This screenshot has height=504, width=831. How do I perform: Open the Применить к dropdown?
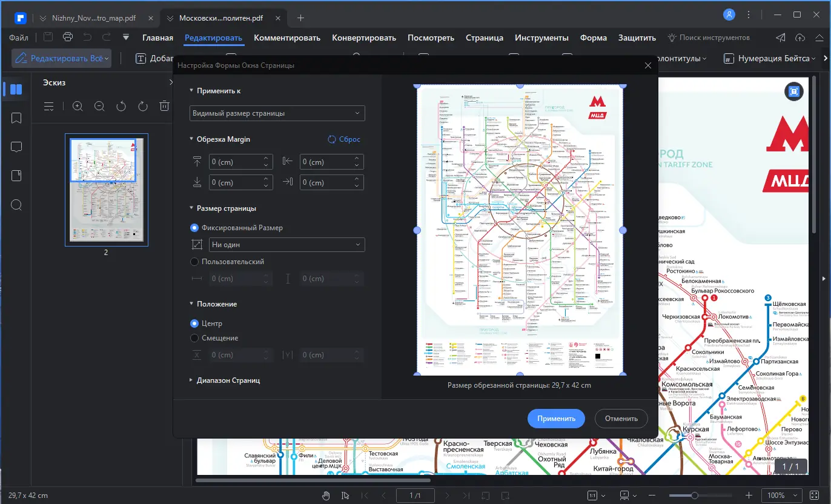(x=277, y=113)
